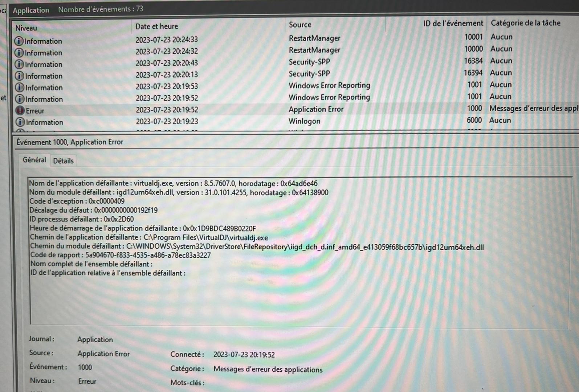Sort by Catégorie de la tâche header
Screen dimensions: 579x392
526,23
